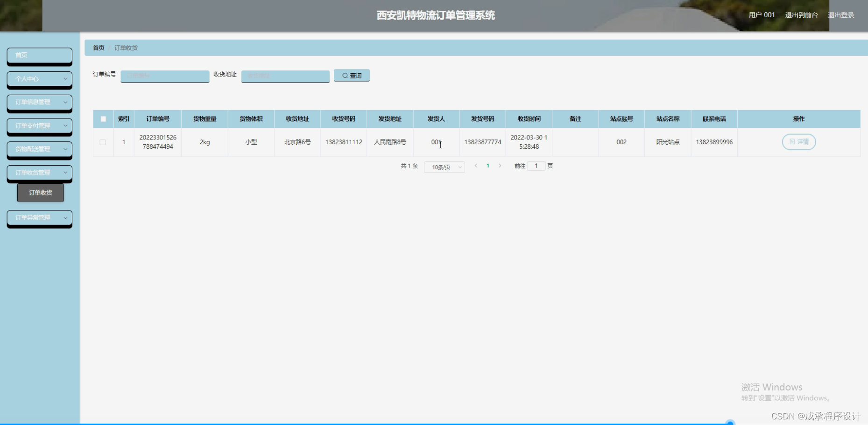Viewport: 868px width, 425px height.
Task: Open 首页 from the sidebar
Action: [39, 56]
